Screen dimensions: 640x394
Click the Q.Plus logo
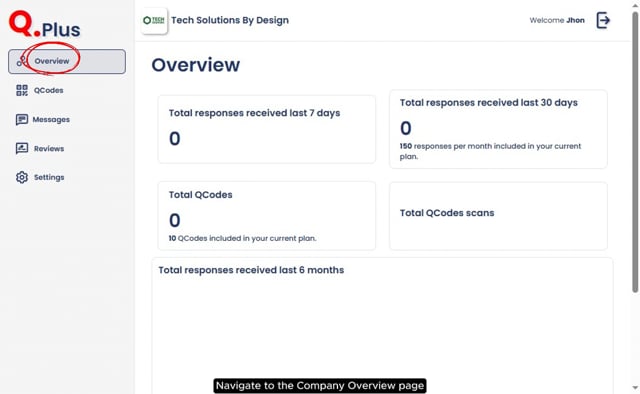(44, 24)
